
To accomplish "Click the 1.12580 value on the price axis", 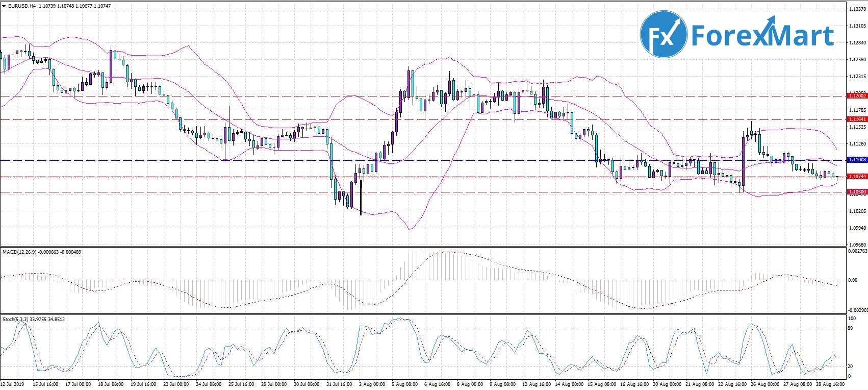I will tap(857, 60).
